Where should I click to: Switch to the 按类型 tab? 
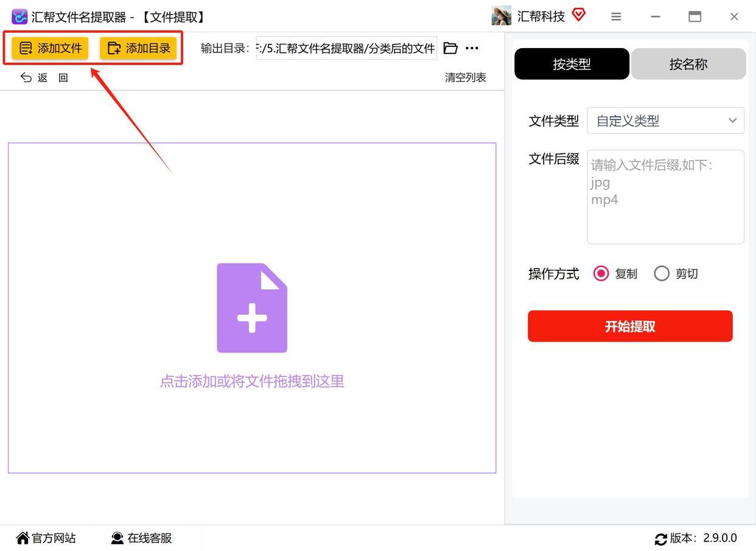tap(571, 63)
